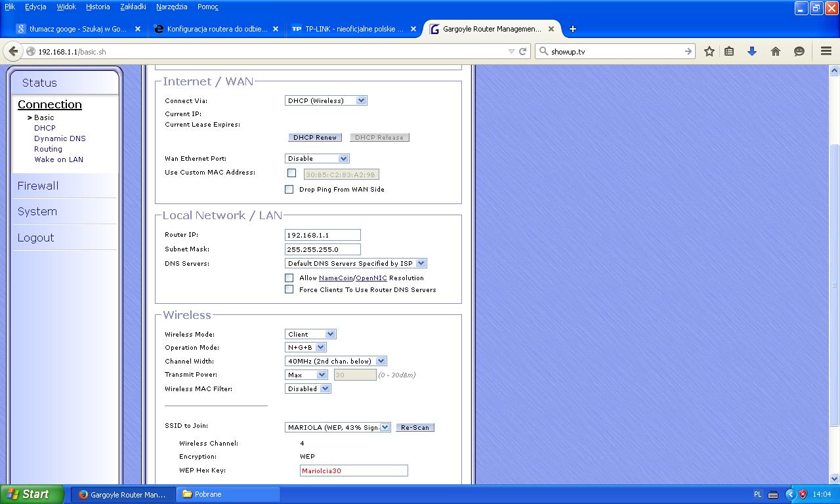
Task: Open the Transmit Power dropdown
Action: pos(306,375)
